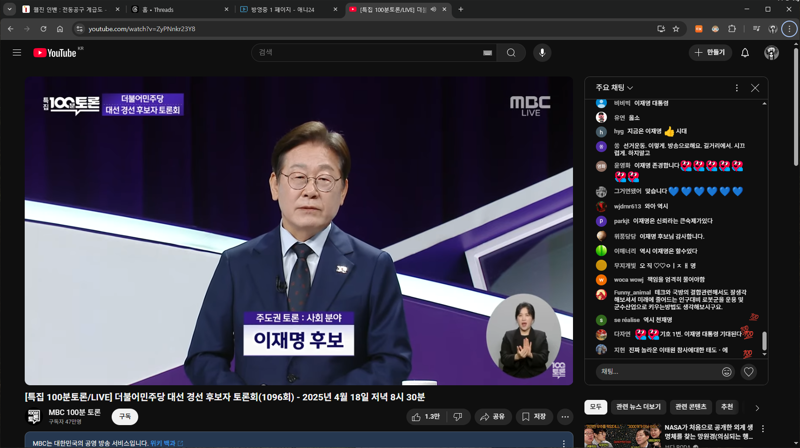
Task: Click the live video player
Action: pos(299,231)
